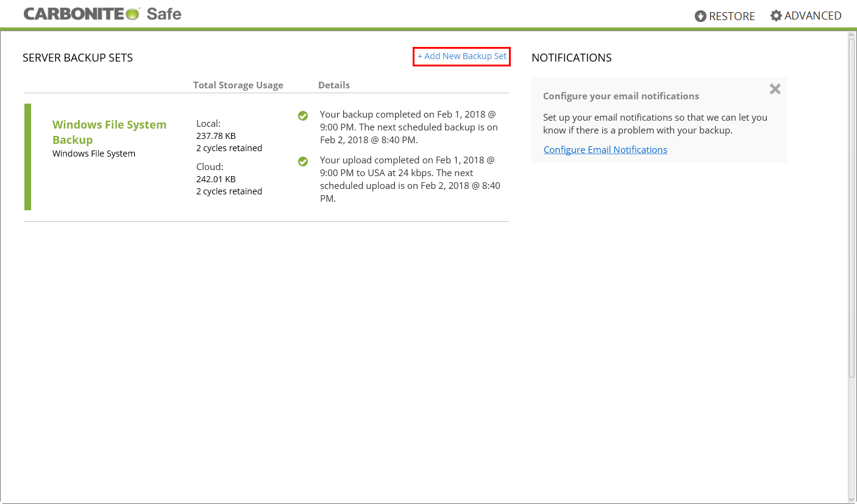857x504 pixels.
Task: Click the upload completed status message
Action: tap(410, 179)
